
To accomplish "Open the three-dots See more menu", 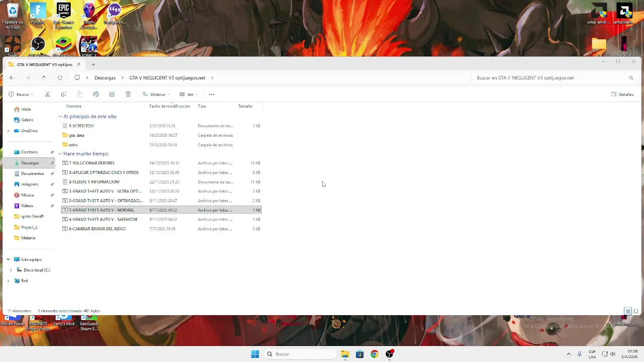I will point(211,95).
